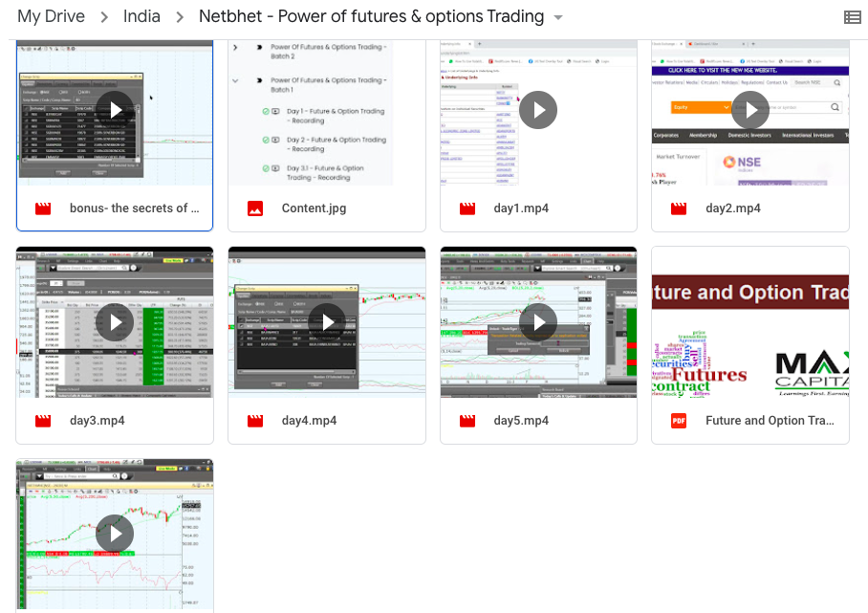The height and width of the screenshot is (613, 868).
Task: Click the video icon beside day1.mp4
Action: (467, 208)
